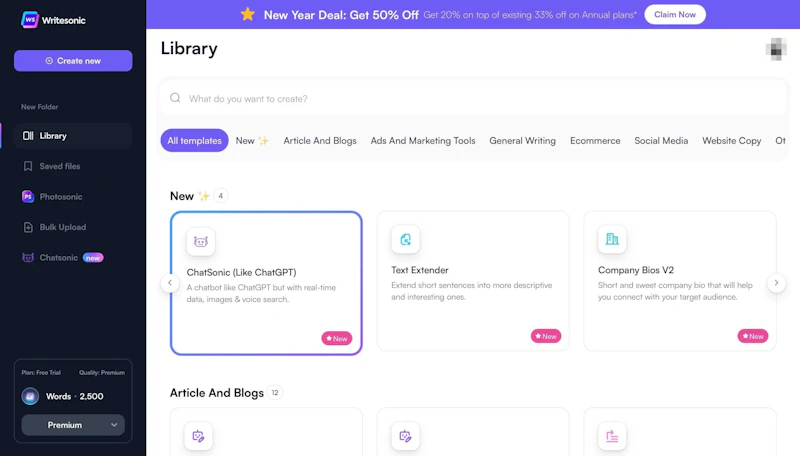Click the Writesonic logo icon
This screenshot has height=456, width=800.
click(30, 20)
